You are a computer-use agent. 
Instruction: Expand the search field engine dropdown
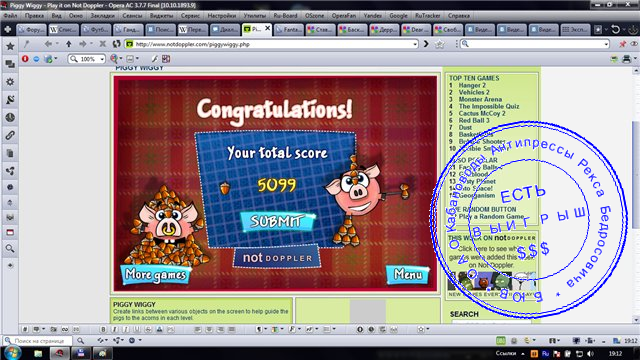[606, 44]
